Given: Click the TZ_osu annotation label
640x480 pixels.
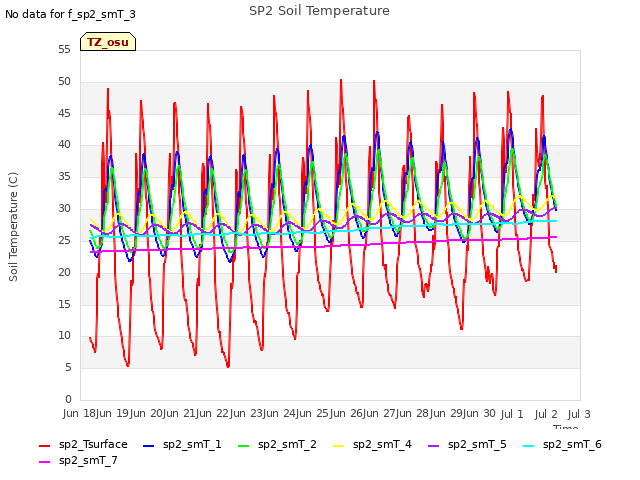Looking at the screenshot, I should 108,42.
